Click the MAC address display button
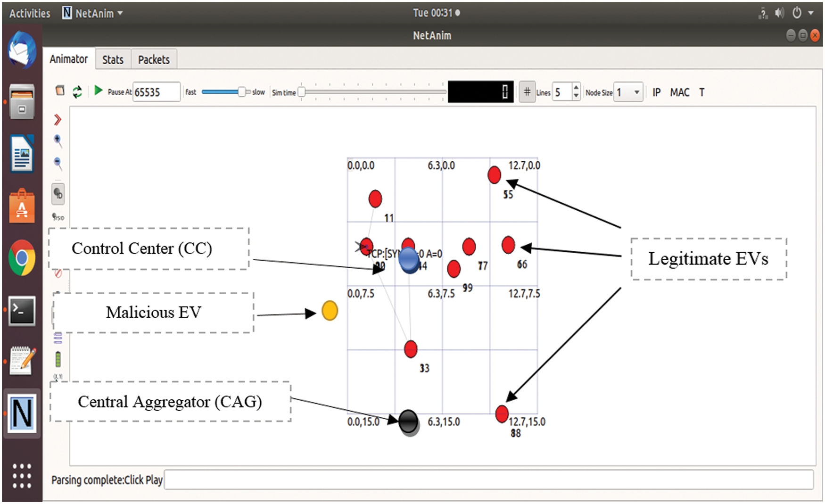Image resolution: width=825 pixels, height=504 pixels. [x=679, y=92]
